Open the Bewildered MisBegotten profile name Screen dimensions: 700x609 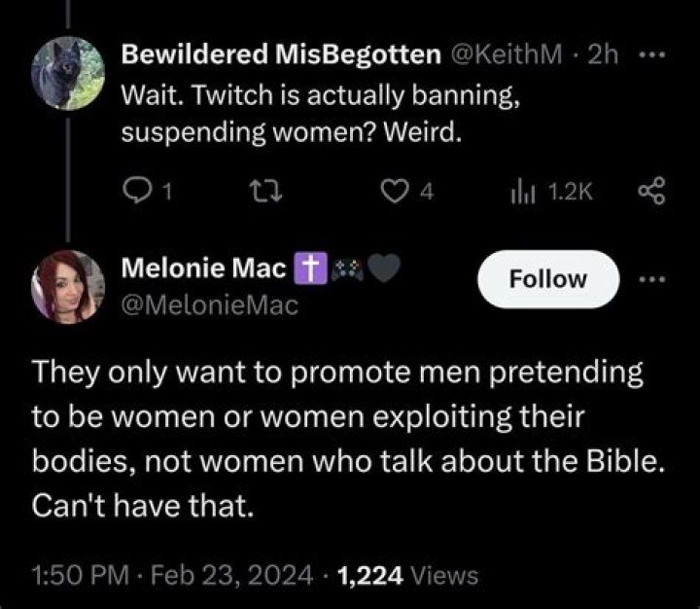[x=281, y=54]
